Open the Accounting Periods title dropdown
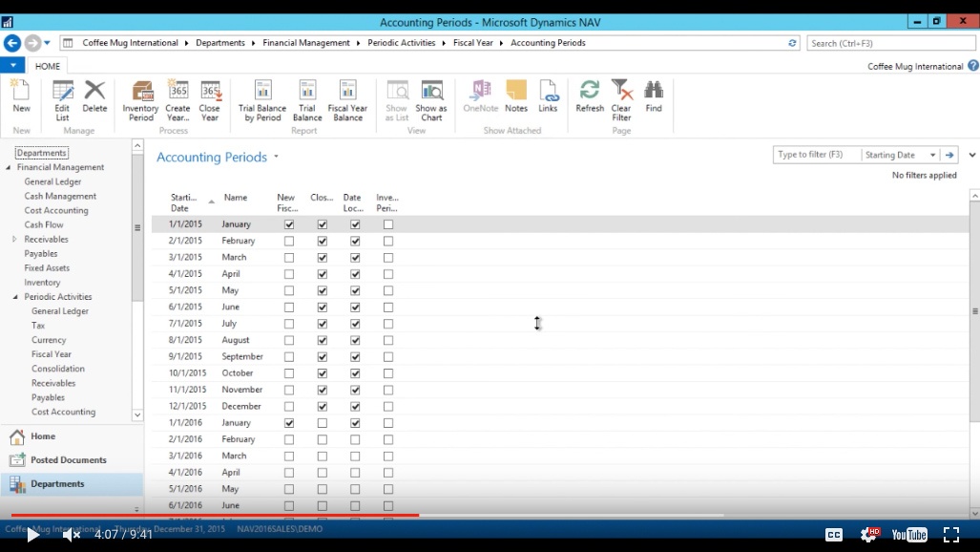The image size is (980, 552). [276, 157]
